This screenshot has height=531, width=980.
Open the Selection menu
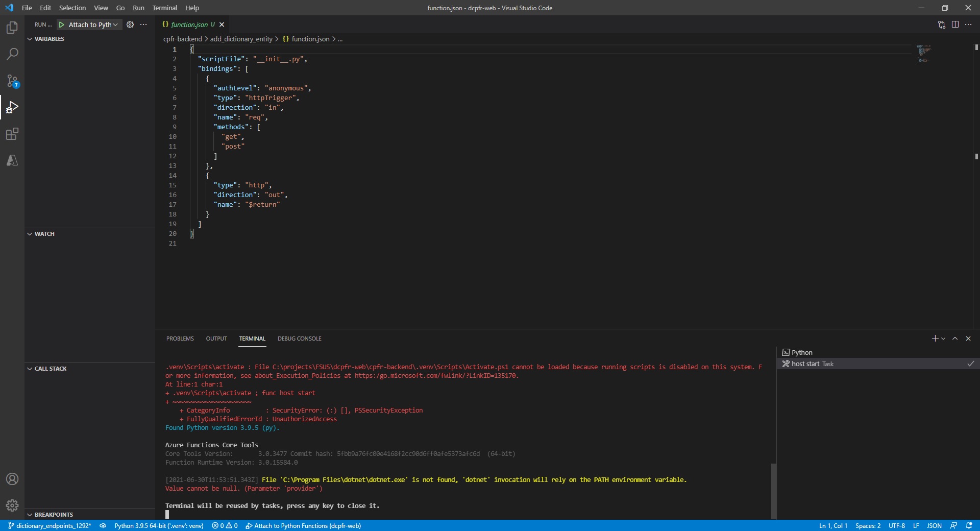click(72, 8)
